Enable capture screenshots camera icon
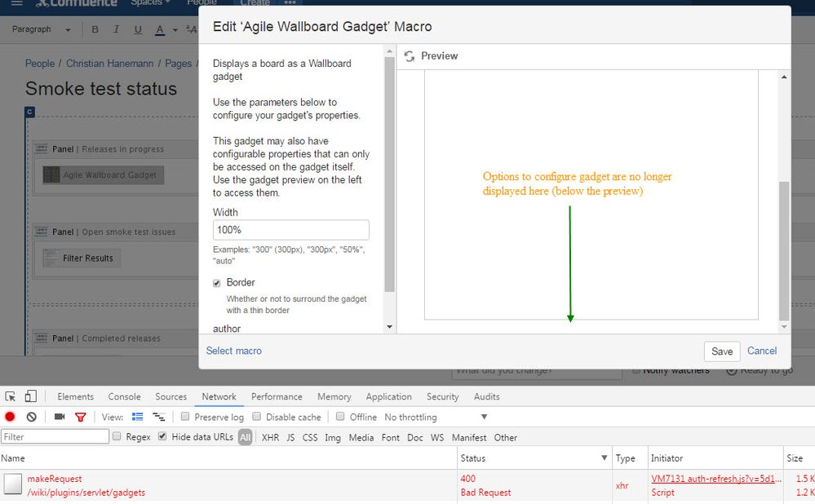815x504 pixels. (x=60, y=417)
